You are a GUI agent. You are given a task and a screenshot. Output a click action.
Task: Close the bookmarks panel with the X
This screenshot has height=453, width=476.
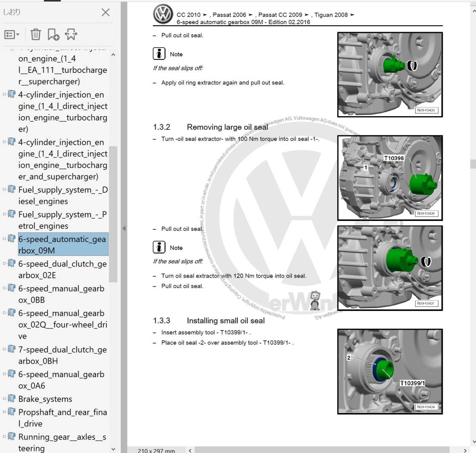(106, 12)
